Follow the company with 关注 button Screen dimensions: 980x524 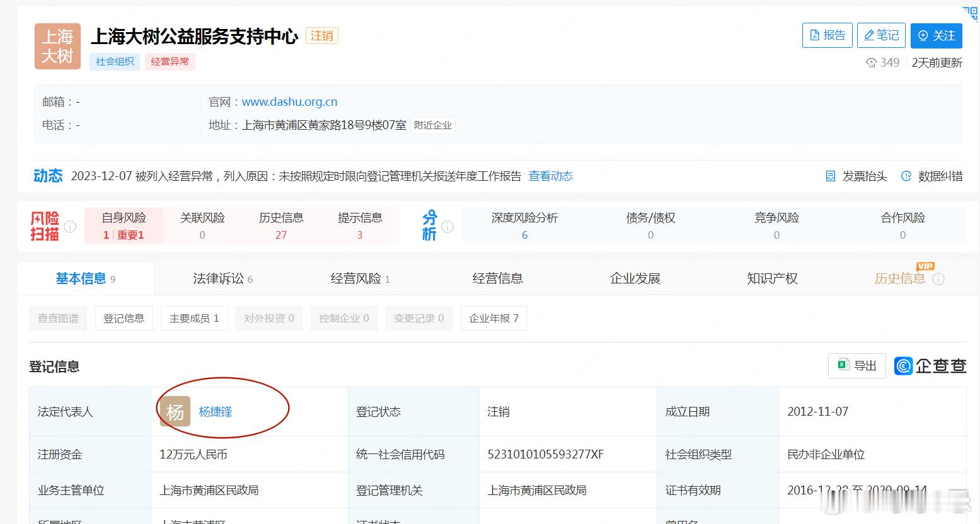tap(936, 35)
